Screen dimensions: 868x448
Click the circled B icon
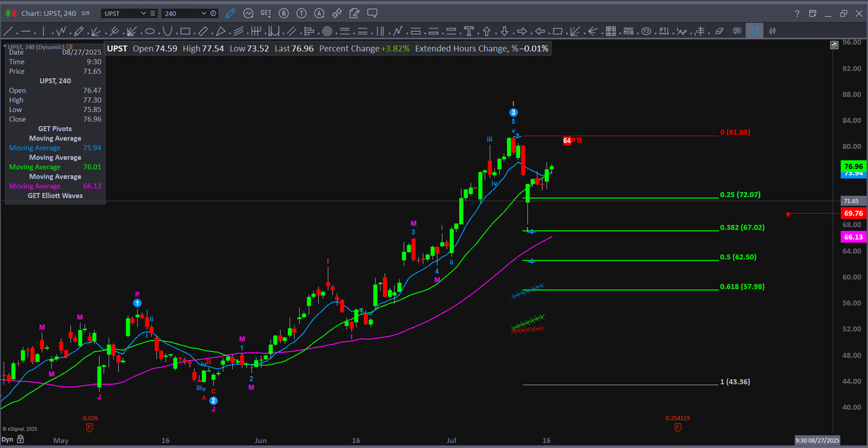coord(284,13)
